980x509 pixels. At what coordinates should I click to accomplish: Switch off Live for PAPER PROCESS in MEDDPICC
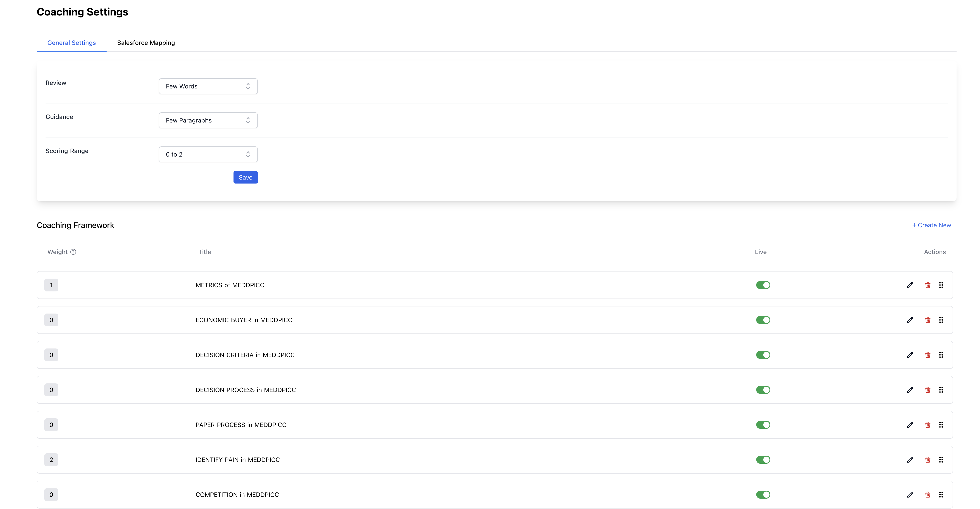point(763,425)
